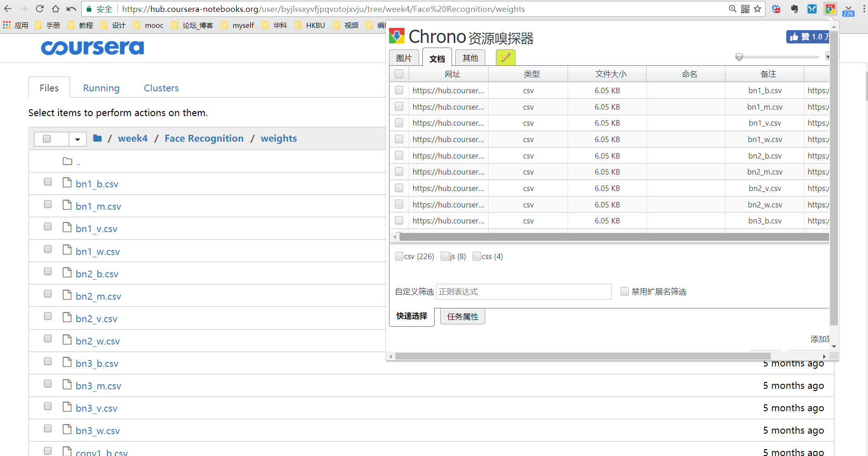Check the header select-all box in Chrono table

click(x=399, y=74)
